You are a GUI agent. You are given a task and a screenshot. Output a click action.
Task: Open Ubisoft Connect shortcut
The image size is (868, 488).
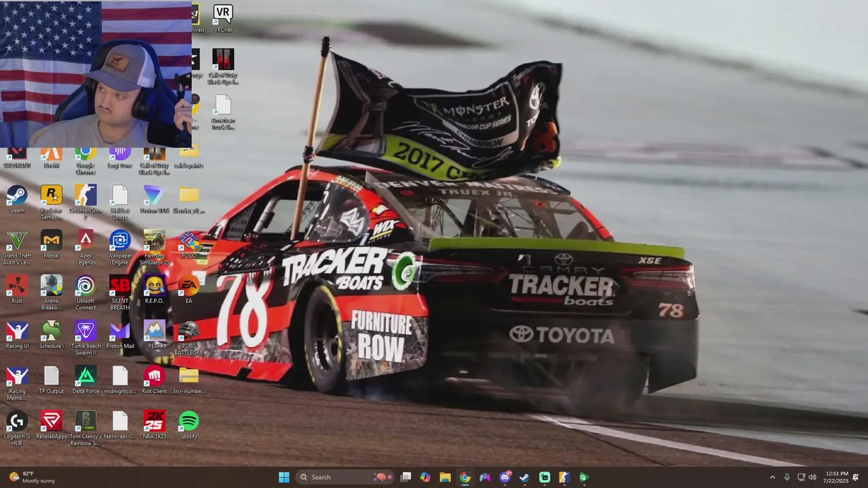click(x=85, y=293)
